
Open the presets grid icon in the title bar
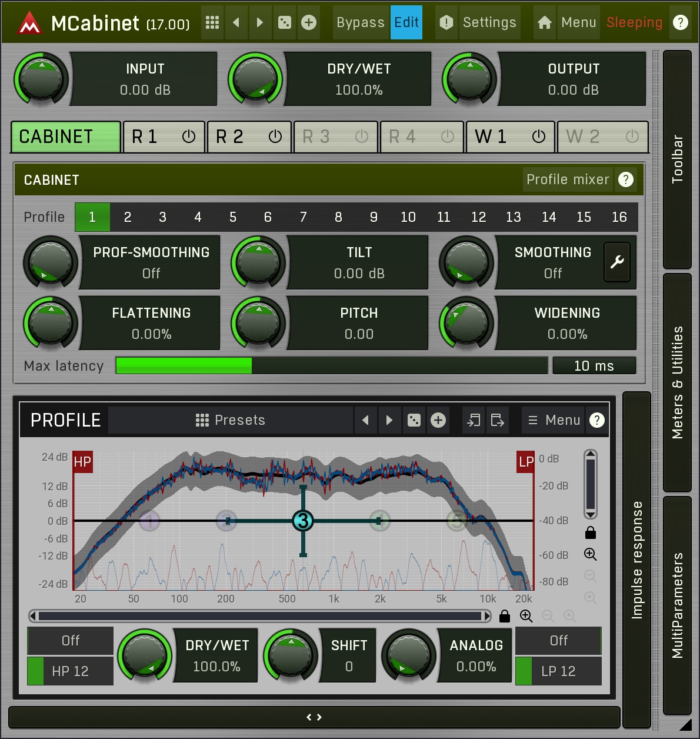coord(212,22)
